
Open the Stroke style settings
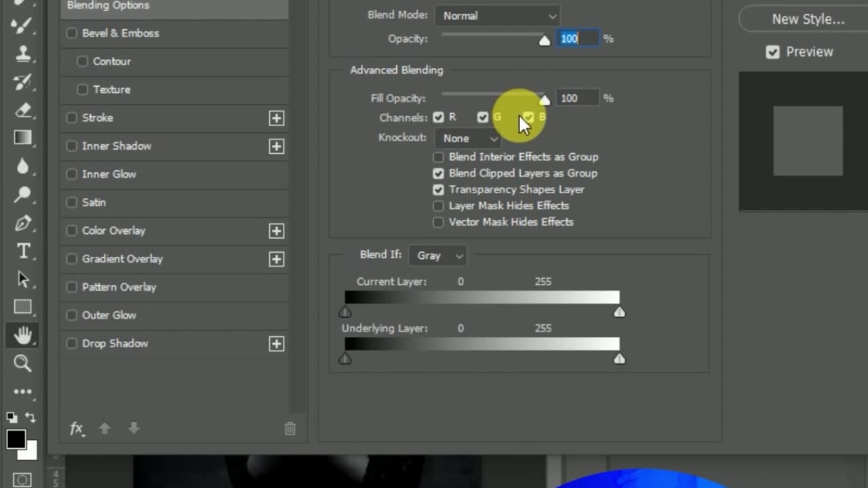point(98,118)
